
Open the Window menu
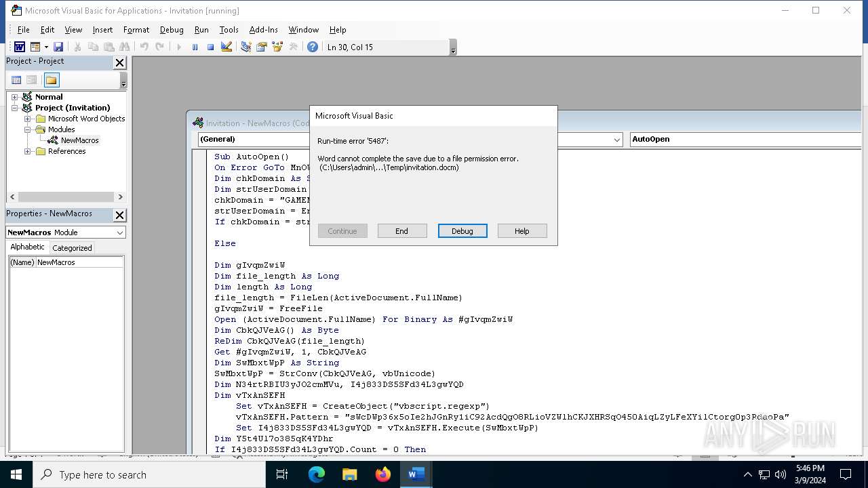click(303, 30)
